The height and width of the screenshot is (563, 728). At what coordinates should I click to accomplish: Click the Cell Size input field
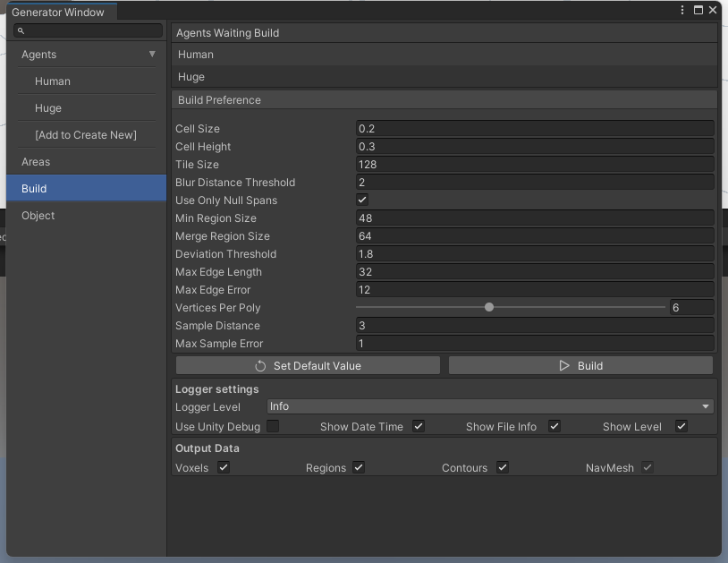point(535,129)
